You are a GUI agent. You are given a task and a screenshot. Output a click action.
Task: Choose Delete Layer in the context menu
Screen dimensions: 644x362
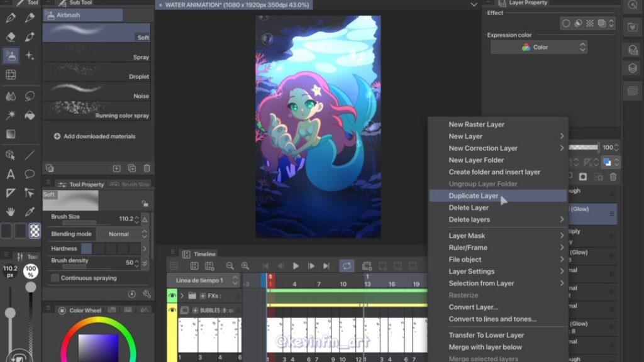[498, 207]
